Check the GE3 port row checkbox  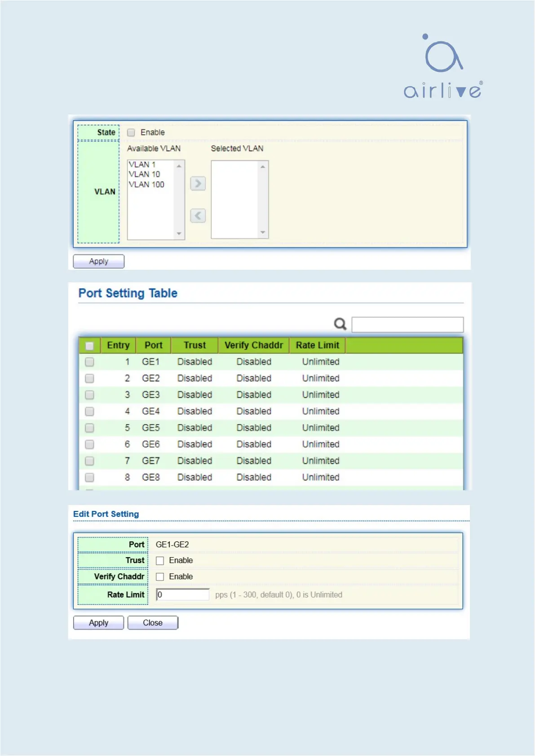point(89,395)
